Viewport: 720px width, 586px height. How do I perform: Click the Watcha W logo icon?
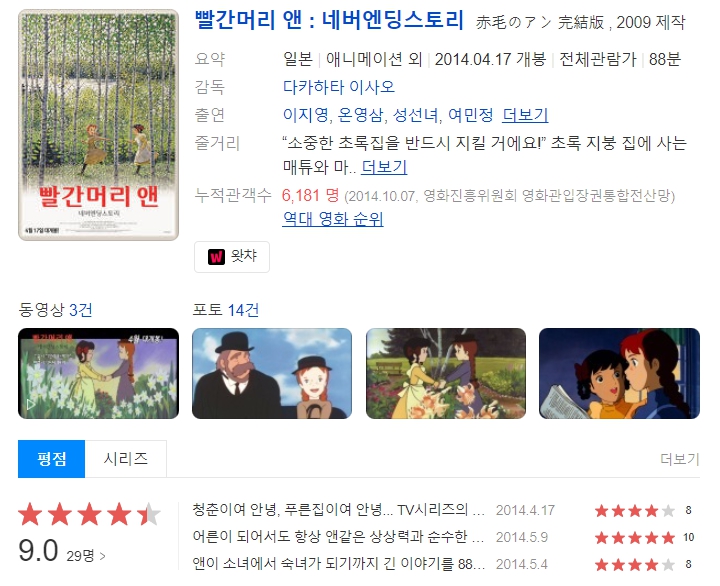(x=216, y=257)
